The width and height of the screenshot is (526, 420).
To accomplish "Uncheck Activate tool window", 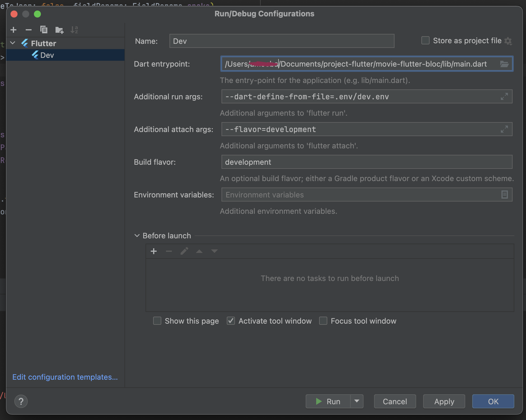I will tap(231, 321).
